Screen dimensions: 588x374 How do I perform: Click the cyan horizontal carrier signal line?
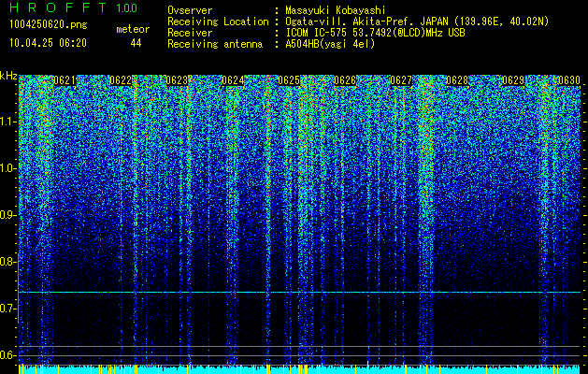299,292
